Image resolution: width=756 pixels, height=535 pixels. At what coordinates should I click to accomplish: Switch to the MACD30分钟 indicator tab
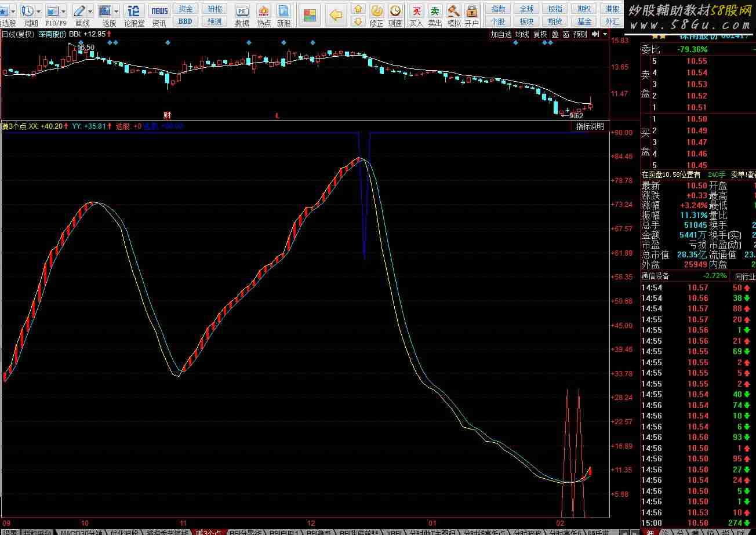click(82, 532)
